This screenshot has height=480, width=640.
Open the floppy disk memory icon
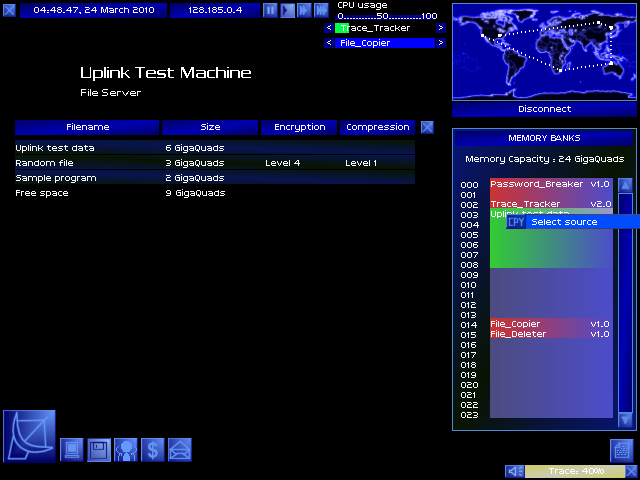coord(99,450)
